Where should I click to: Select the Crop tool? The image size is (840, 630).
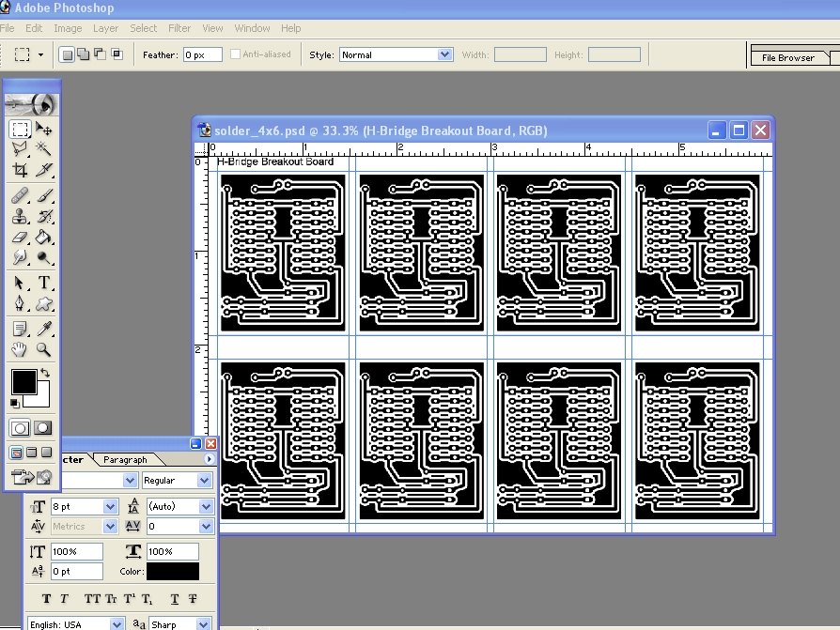21,170
